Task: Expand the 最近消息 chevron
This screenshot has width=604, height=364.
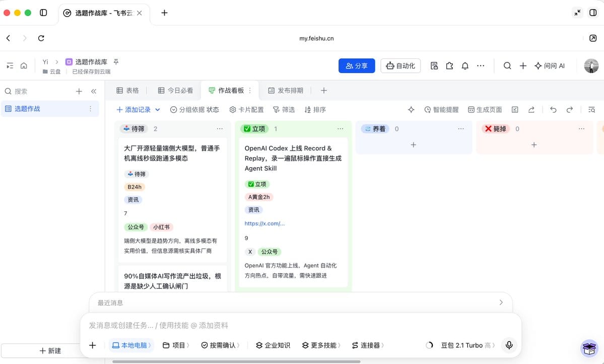Action: pyautogui.click(x=501, y=303)
